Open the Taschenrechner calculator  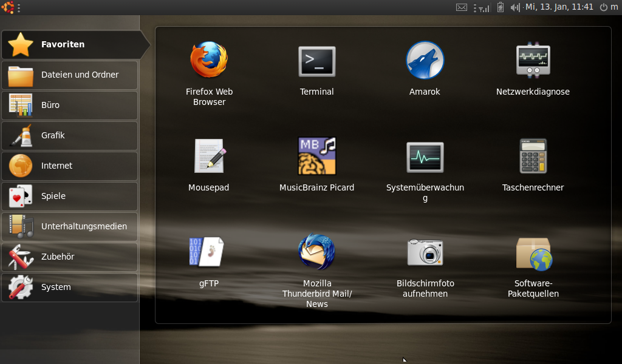pos(533,165)
